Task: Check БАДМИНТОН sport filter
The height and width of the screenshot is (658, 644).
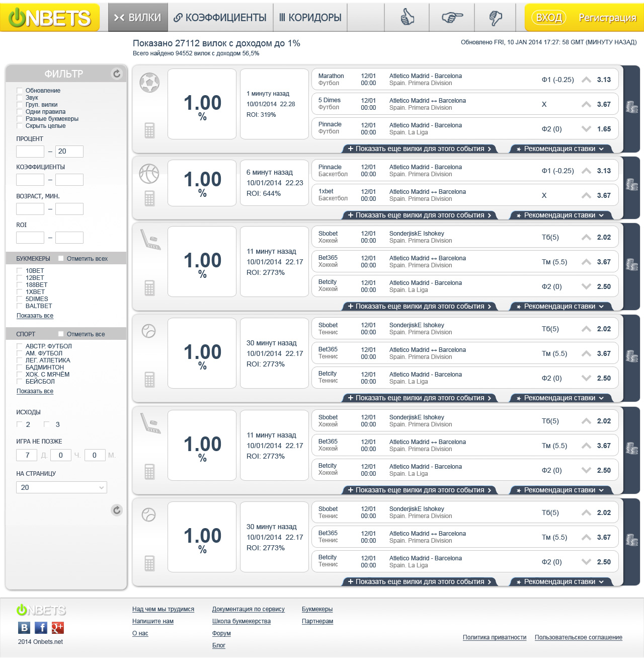Action: [x=20, y=368]
